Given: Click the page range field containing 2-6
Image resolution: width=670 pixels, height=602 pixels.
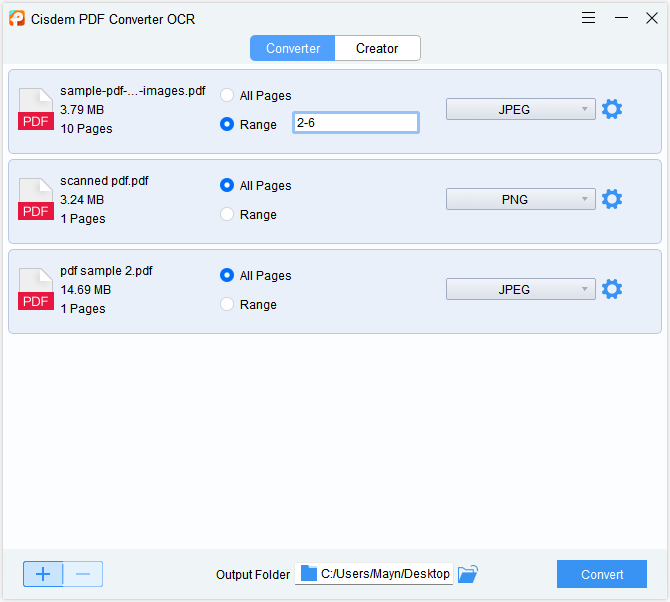Looking at the screenshot, I should coord(355,122).
